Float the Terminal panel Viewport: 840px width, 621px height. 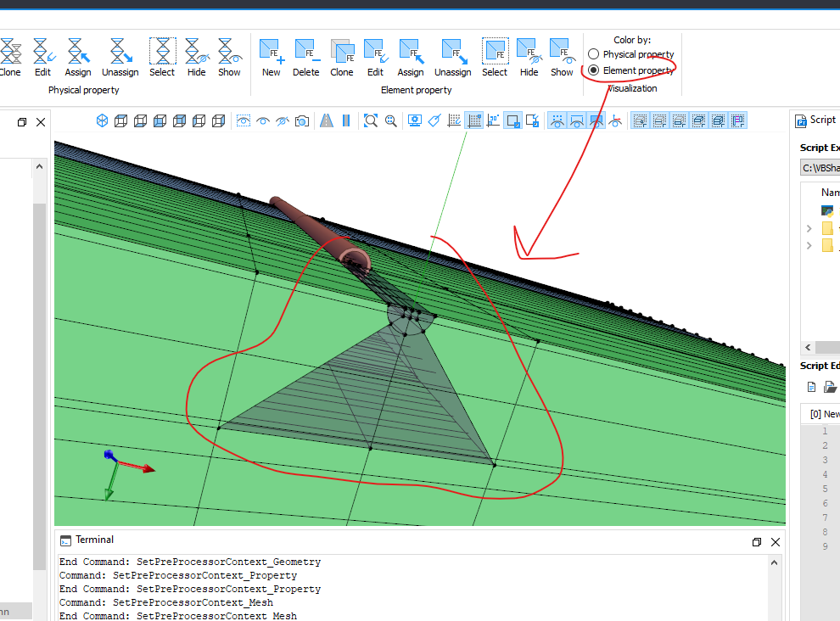[757, 542]
